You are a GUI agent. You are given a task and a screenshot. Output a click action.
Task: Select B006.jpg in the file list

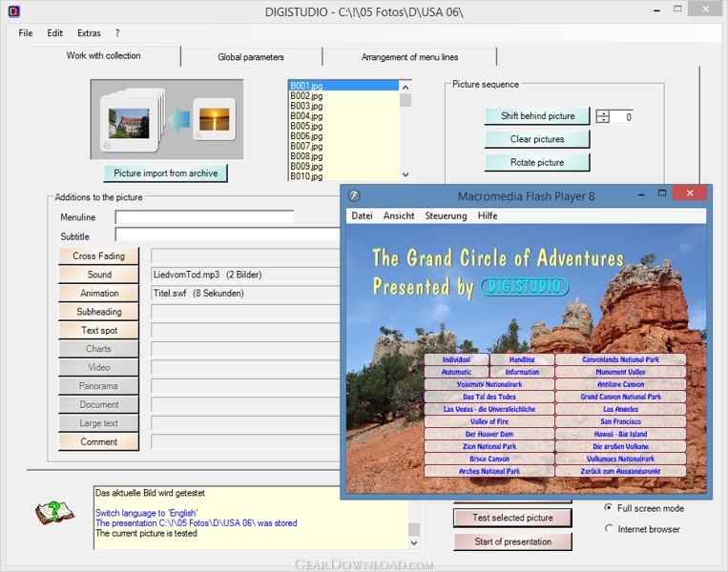(343, 136)
